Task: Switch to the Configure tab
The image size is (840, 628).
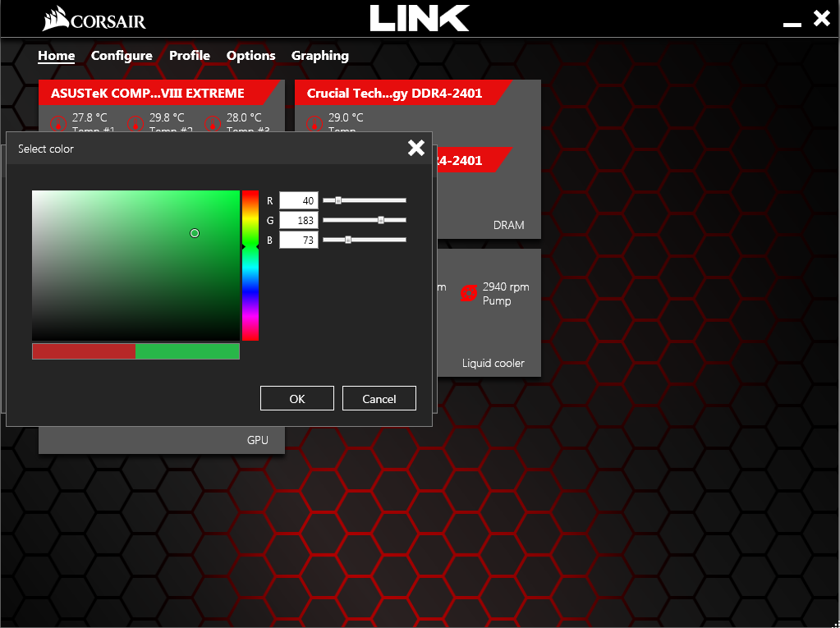Action: tap(122, 56)
